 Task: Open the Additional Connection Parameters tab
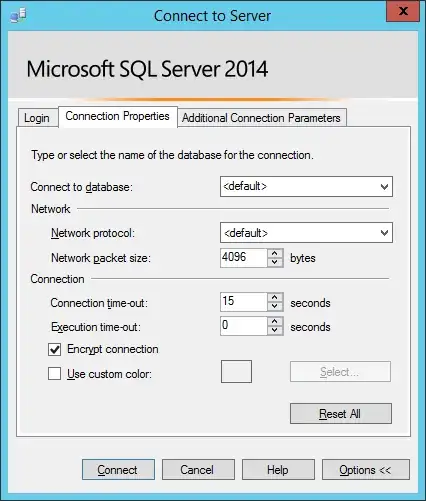[262, 118]
